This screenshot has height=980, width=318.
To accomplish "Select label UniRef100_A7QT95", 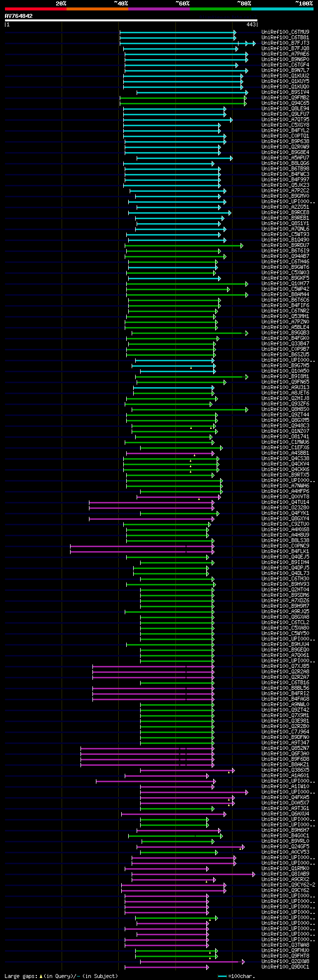I will 285,119.
